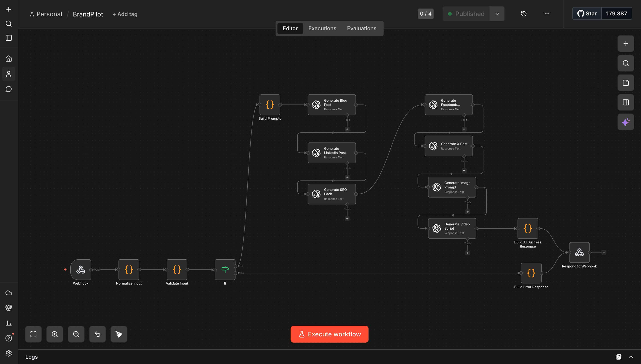Fit the workflow to view
Screen dimensions: 641x364
point(33,334)
